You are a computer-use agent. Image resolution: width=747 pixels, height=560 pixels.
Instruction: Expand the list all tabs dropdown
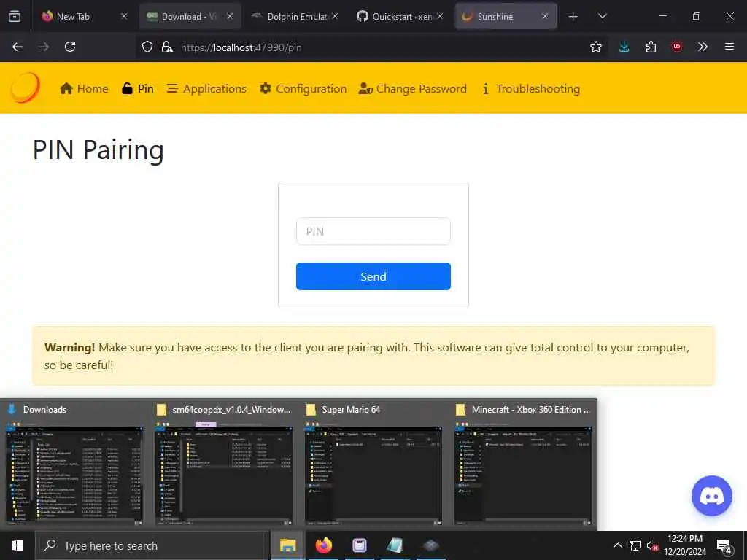click(x=602, y=16)
